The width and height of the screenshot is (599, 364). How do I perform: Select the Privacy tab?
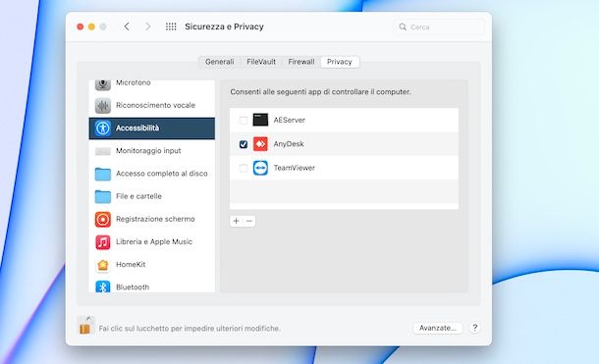[x=340, y=62]
